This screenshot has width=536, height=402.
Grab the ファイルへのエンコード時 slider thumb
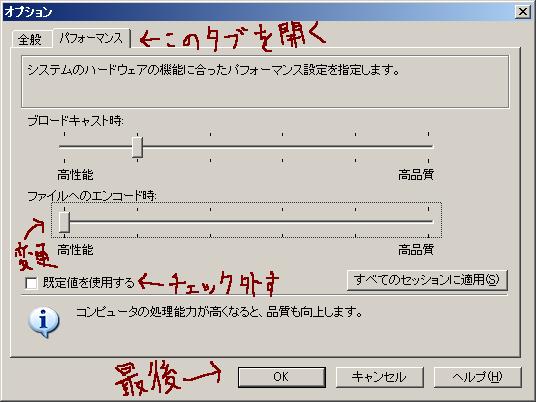[64, 222]
